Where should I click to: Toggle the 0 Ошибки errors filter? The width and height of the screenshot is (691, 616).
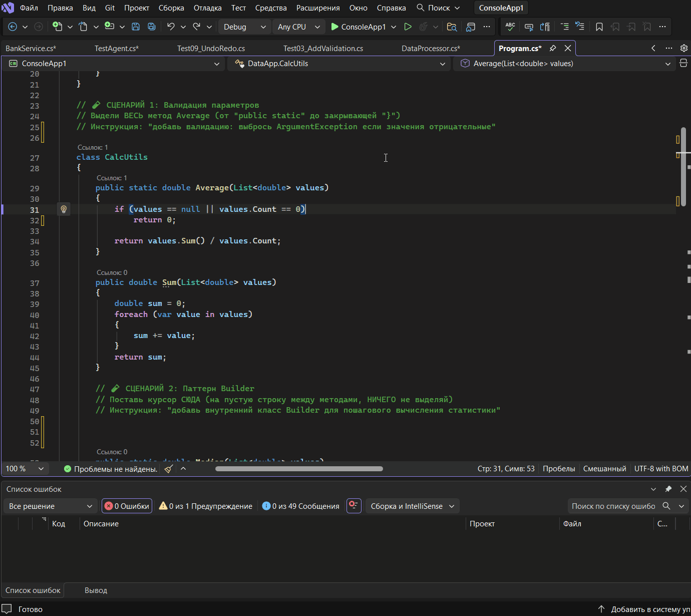coord(127,506)
